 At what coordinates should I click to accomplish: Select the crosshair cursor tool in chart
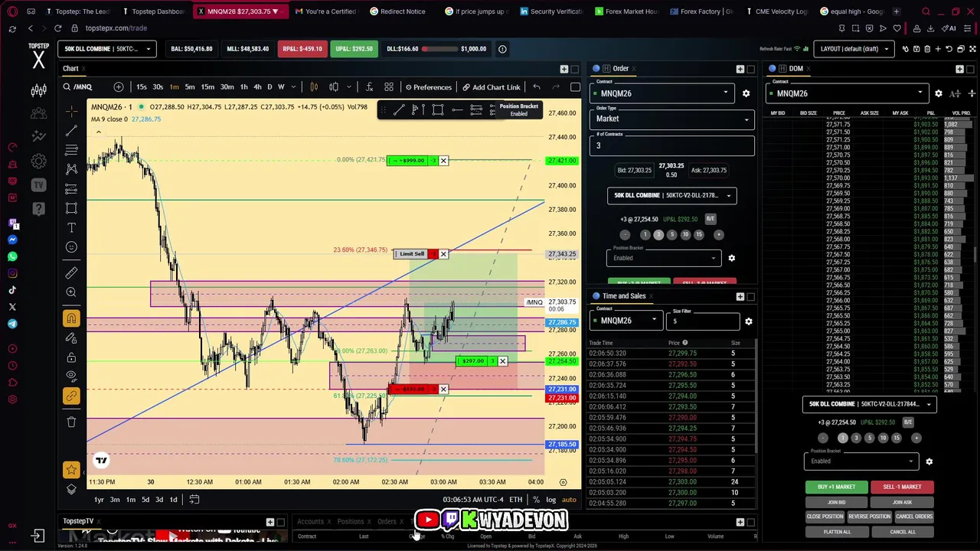71,110
